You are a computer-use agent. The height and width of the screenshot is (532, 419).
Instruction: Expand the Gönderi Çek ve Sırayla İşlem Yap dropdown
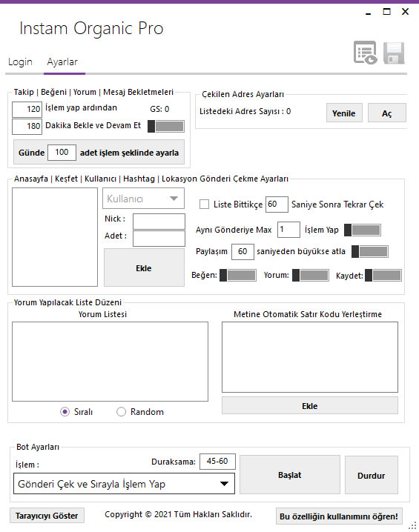point(124,484)
